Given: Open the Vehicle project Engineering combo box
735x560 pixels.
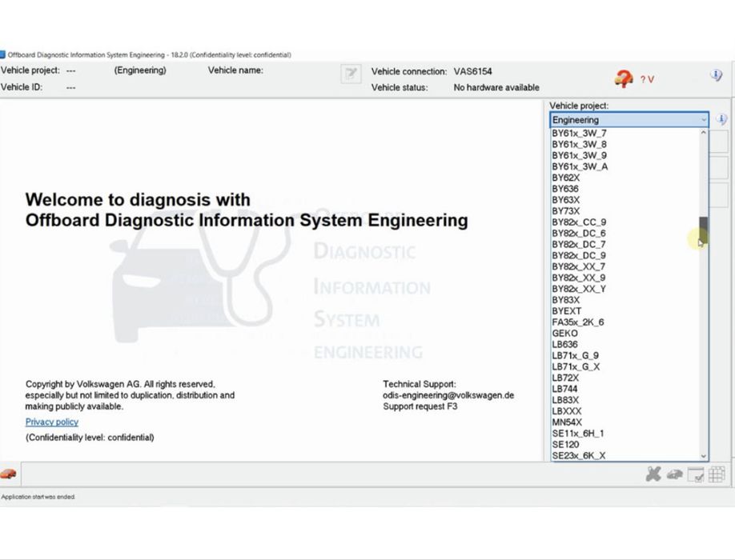Looking at the screenshot, I should point(629,120).
